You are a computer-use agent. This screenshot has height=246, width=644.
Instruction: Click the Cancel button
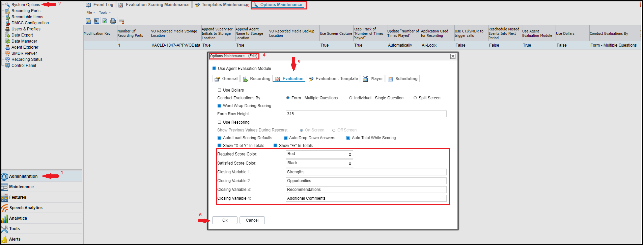252,220
